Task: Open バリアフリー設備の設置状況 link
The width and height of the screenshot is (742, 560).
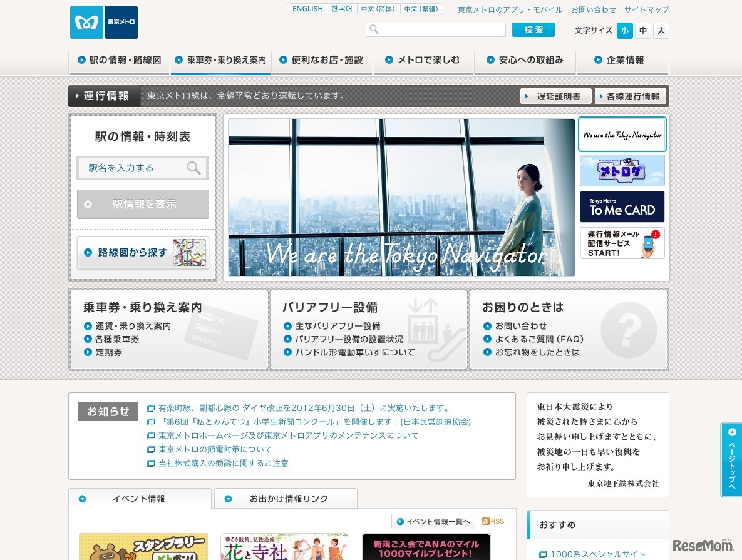Action: coord(349,339)
